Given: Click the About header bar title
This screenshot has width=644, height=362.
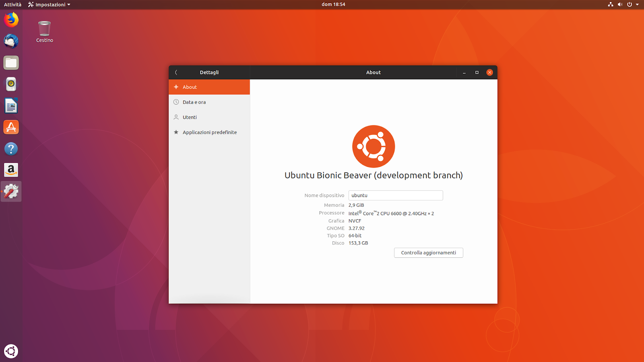Looking at the screenshot, I should 374,72.
